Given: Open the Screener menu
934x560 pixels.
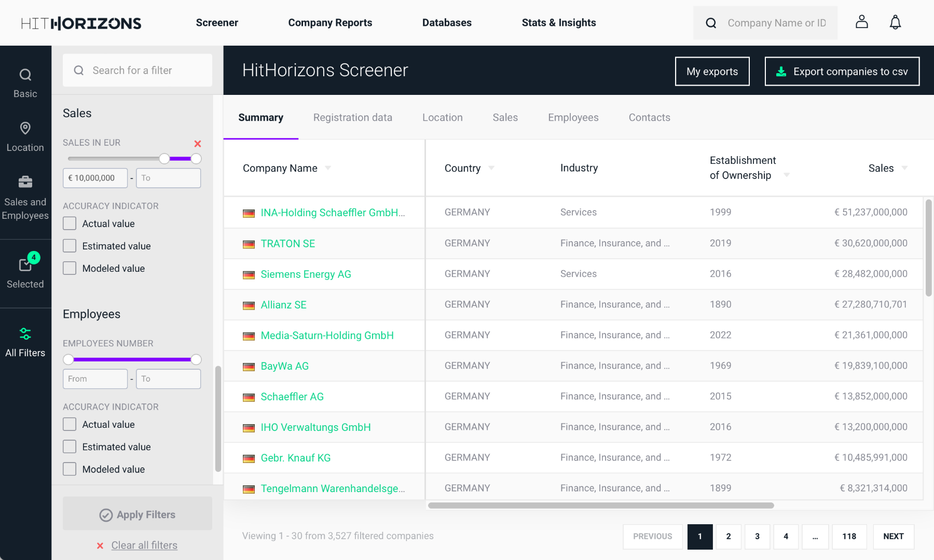Looking at the screenshot, I should (217, 22).
